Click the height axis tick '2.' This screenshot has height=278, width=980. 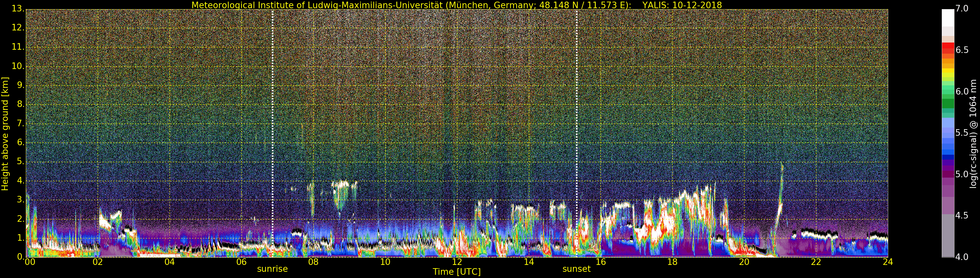(x=21, y=218)
